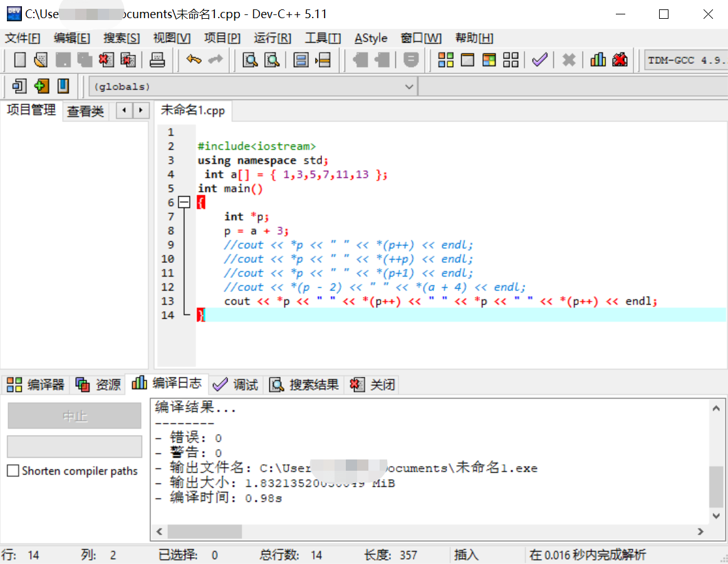Click the New source file icon
The image size is (728, 564).
[19, 60]
